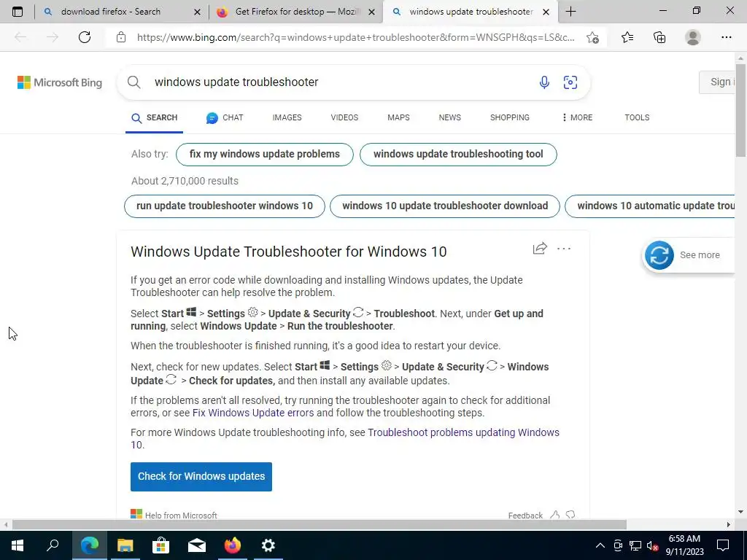The width and height of the screenshot is (747, 560).
Task: Open the Favorites list
Action: (627, 37)
